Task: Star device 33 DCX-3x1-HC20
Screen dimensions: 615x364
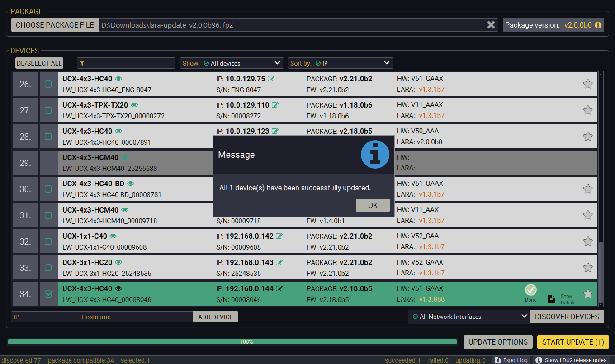Action: 587,267
